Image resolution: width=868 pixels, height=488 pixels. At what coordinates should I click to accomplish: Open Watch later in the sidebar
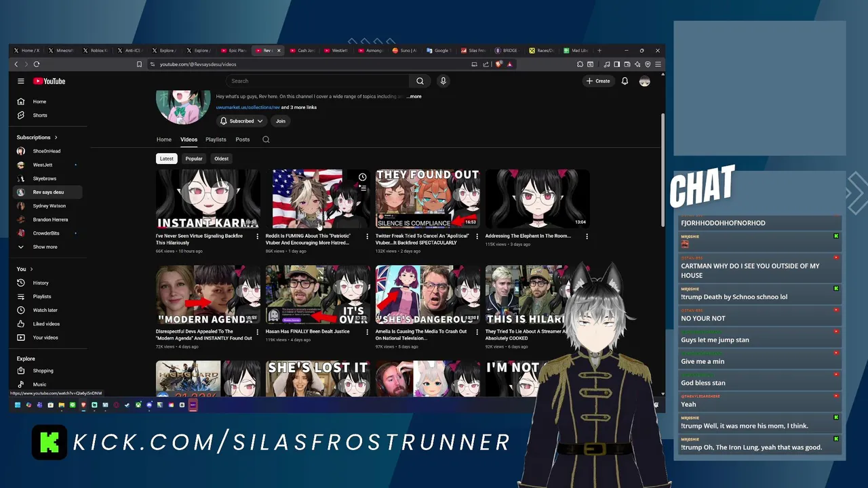[49, 310]
